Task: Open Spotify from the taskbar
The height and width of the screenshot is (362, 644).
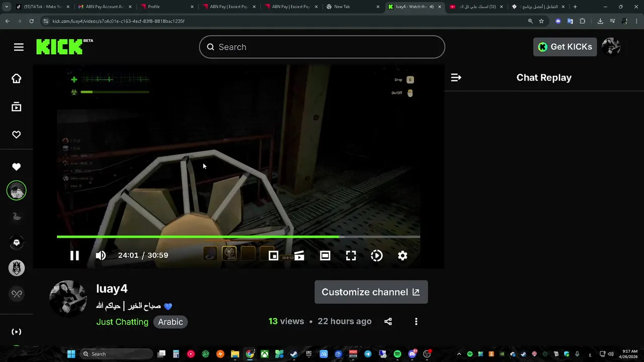Action: [397, 354]
